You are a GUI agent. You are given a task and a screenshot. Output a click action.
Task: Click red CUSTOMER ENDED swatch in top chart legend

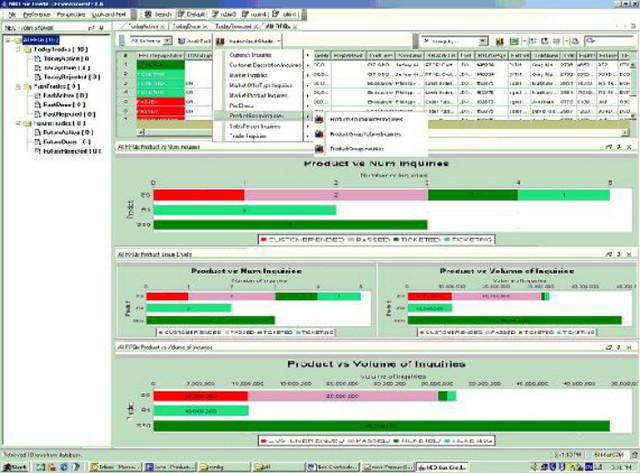pos(263,240)
